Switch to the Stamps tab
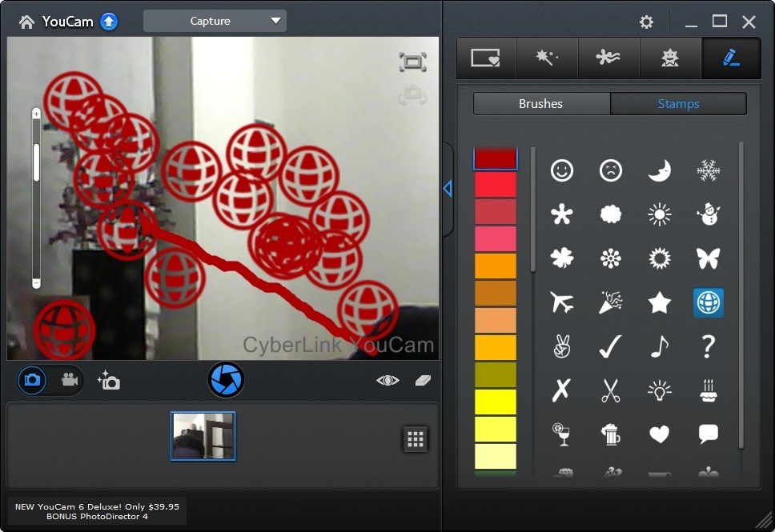775x532 pixels. (x=678, y=103)
